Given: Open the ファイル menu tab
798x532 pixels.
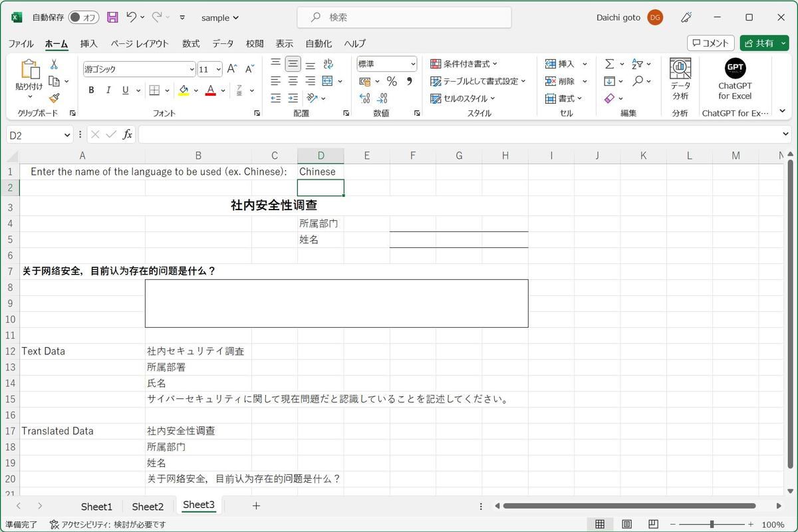Looking at the screenshot, I should (21, 43).
